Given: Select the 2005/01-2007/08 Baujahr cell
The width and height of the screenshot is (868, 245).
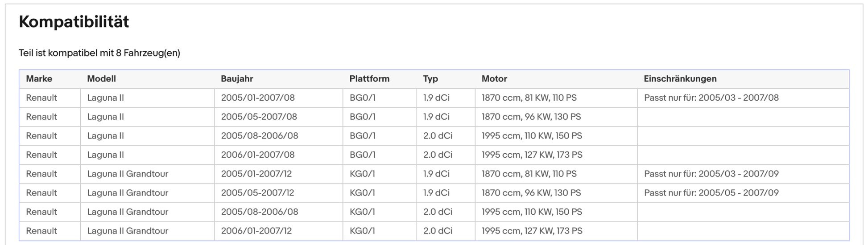Looking at the screenshot, I should click(x=258, y=98).
